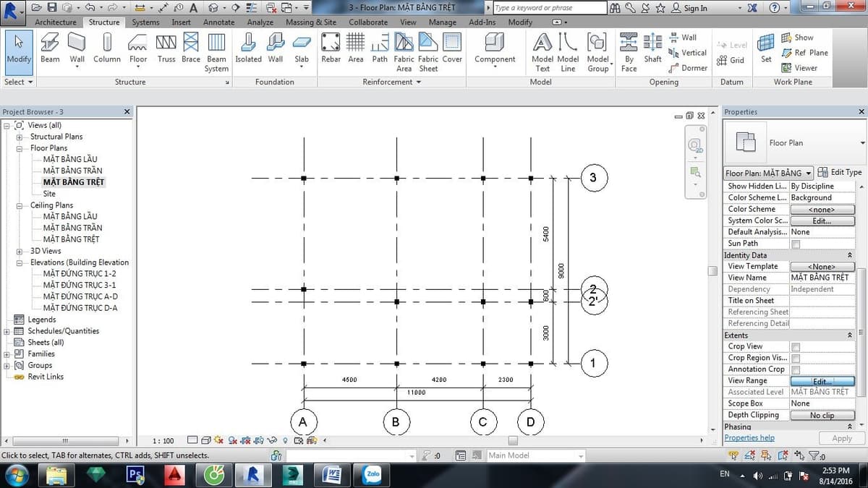The height and width of the screenshot is (488, 868).
Task: Click the Windows Start button
Action: (17, 474)
